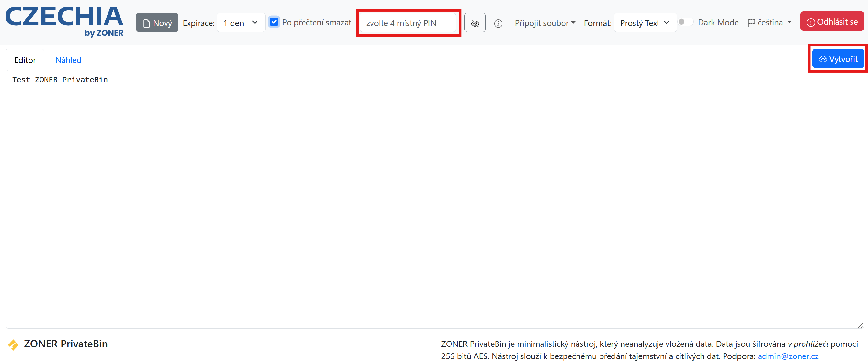Uncheck Po přečtení smazat checkbox

(x=274, y=22)
